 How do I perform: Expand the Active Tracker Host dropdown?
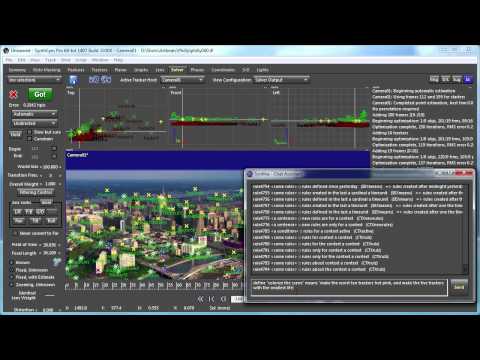pos(182,80)
